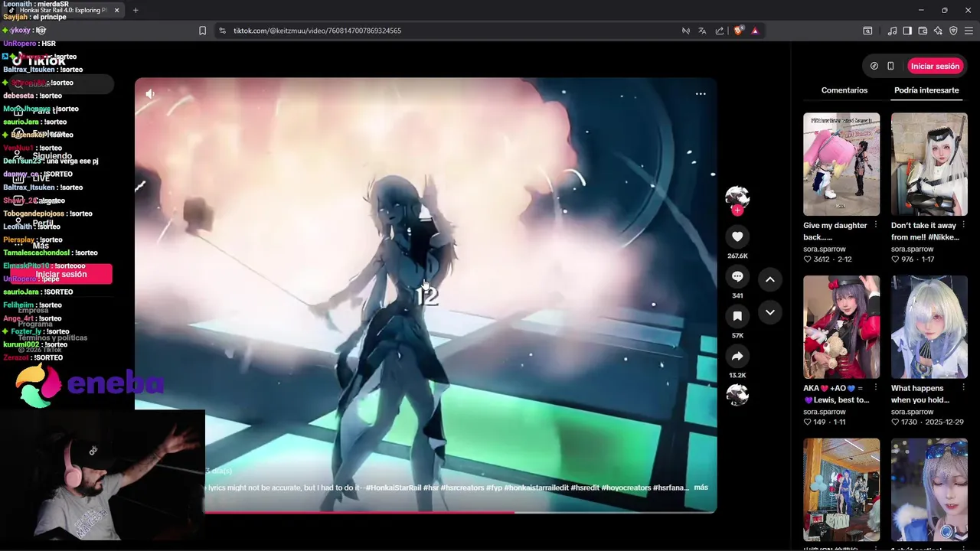This screenshot has width=980, height=551.
Task: Switch to the Comentarios tab
Action: tap(844, 90)
